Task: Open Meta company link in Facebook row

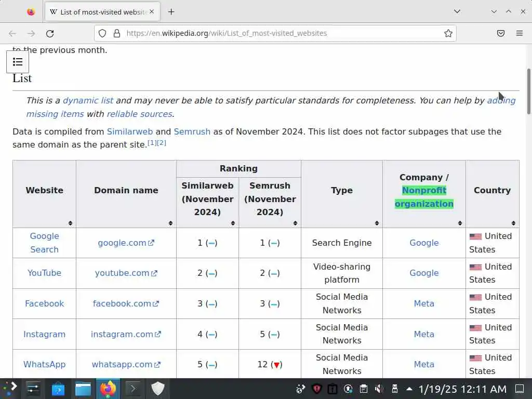Action: tap(424, 303)
